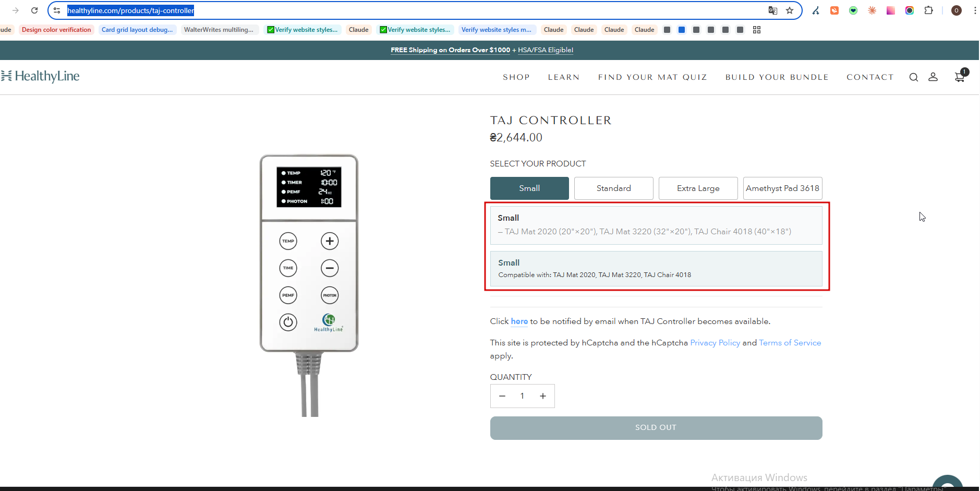Open the site search magnifier
Image resolution: width=980 pixels, height=491 pixels.
(x=914, y=77)
